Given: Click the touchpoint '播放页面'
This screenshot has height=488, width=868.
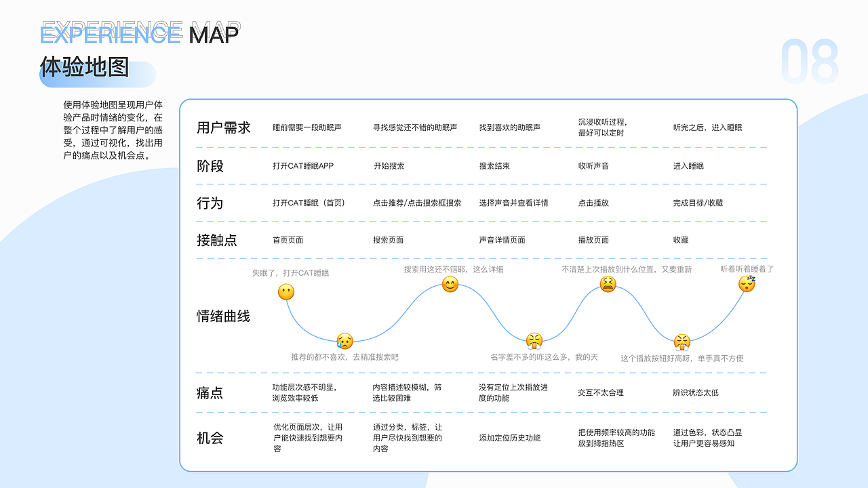Looking at the screenshot, I should (593, 240).
